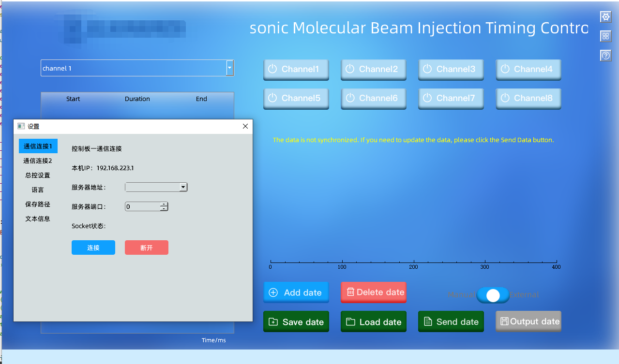Click the Start column header
The image size is (619, 364).
(73, 99)
